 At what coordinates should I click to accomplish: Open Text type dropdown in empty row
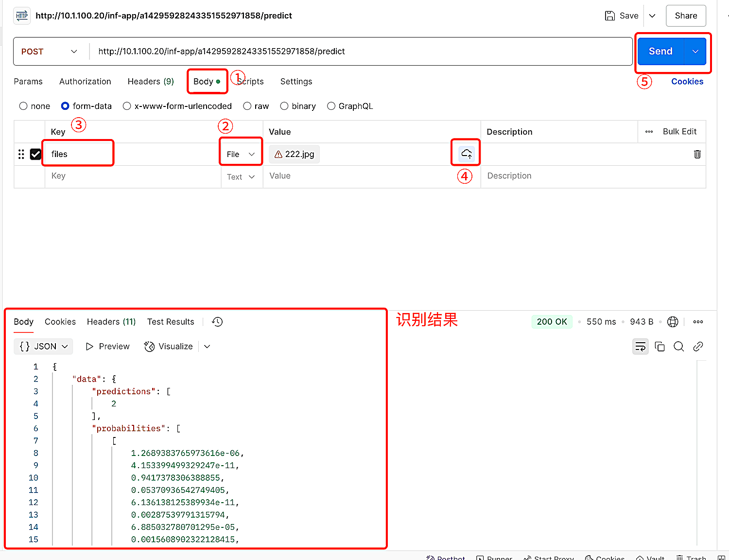pos(241,177)
